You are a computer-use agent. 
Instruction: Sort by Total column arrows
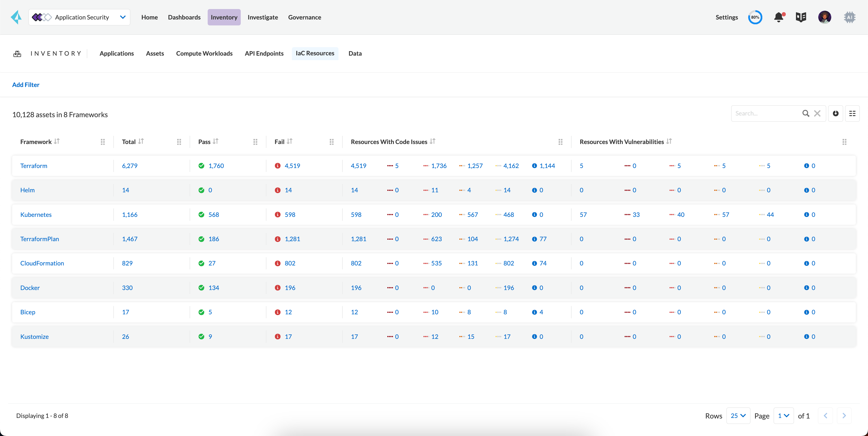coord(141,141)
